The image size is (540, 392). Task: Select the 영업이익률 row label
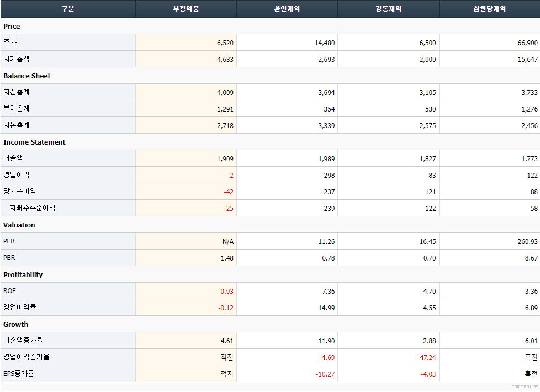[68, 308]
